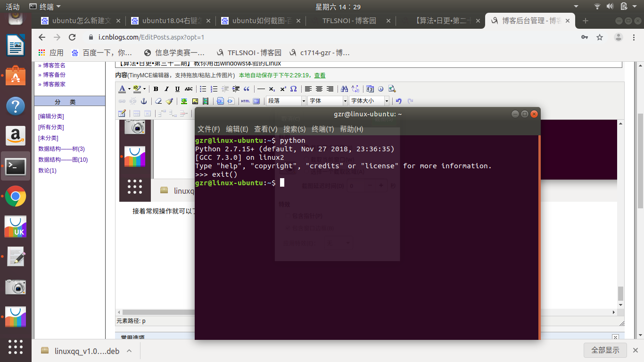
Task: Open [所有分类] link in sidebar
Action: (x=51, y=127)
